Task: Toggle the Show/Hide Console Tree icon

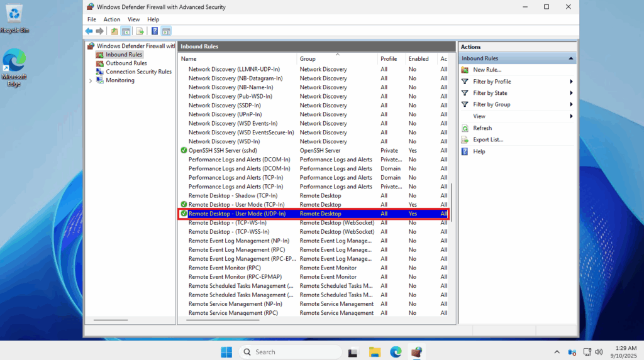Action: pyautogui.click(x=126, y=31)
